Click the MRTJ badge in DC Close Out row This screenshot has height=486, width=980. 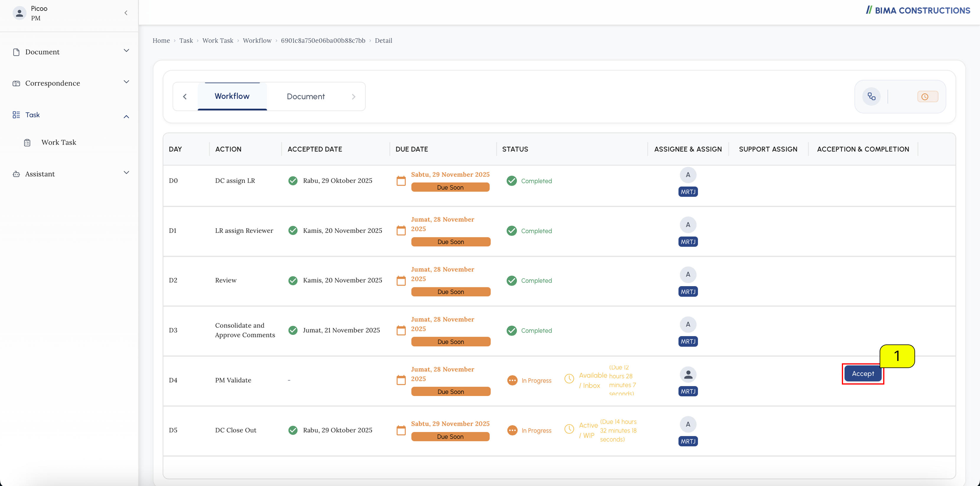tap(688, 441)
